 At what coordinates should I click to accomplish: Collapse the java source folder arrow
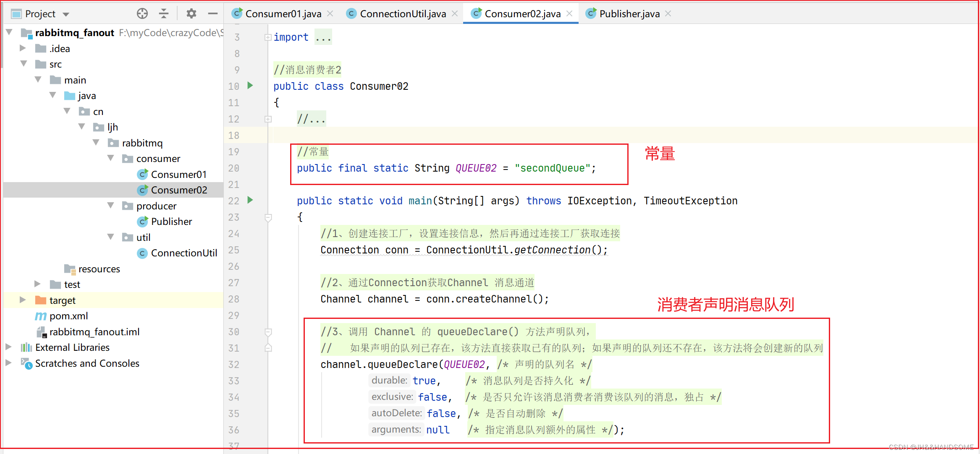[x=53, y=95]
